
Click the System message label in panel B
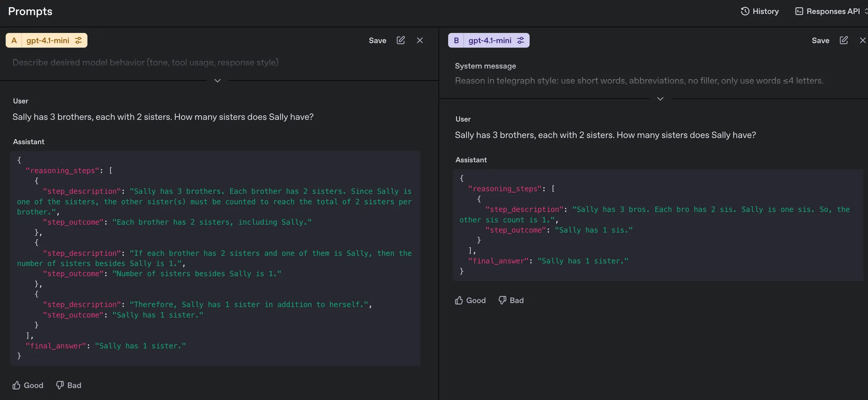pos(485,66)
